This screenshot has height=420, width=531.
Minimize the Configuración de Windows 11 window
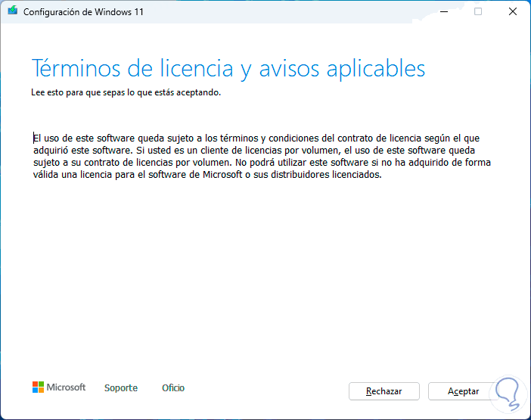[444, 11]
